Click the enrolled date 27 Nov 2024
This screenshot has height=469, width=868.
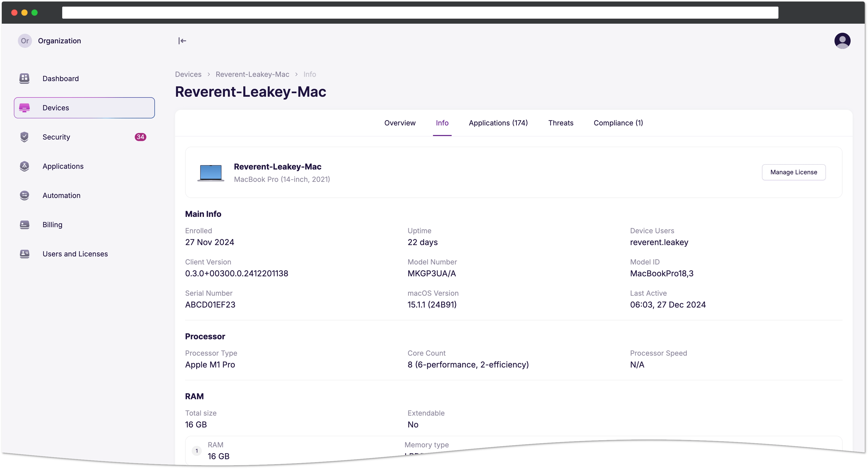pyautogui.click(x=210, y=242)
